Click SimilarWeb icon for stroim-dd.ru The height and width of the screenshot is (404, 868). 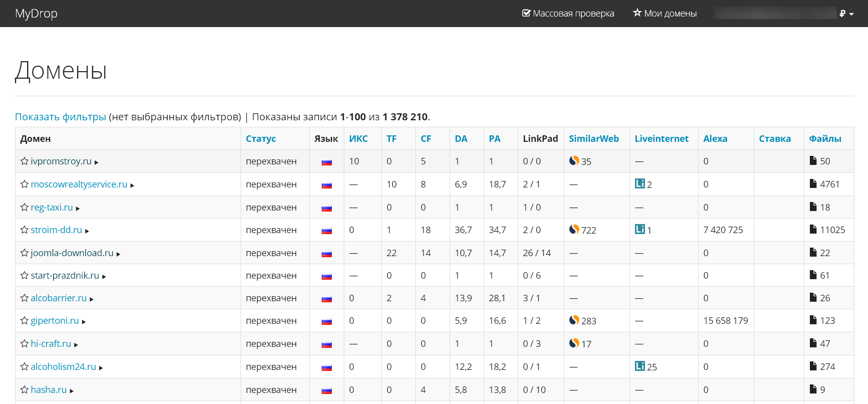[574, 229]
